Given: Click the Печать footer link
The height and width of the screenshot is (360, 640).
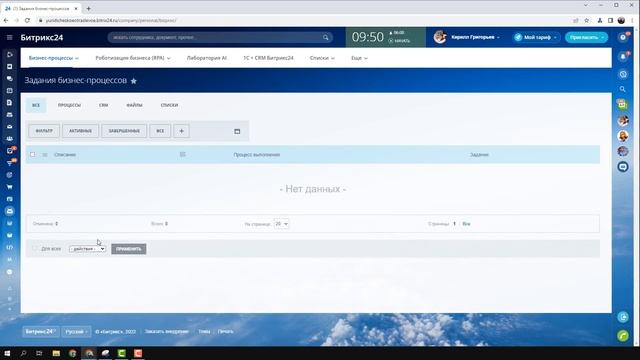Looking at the screenshot, I should [225, 331].
